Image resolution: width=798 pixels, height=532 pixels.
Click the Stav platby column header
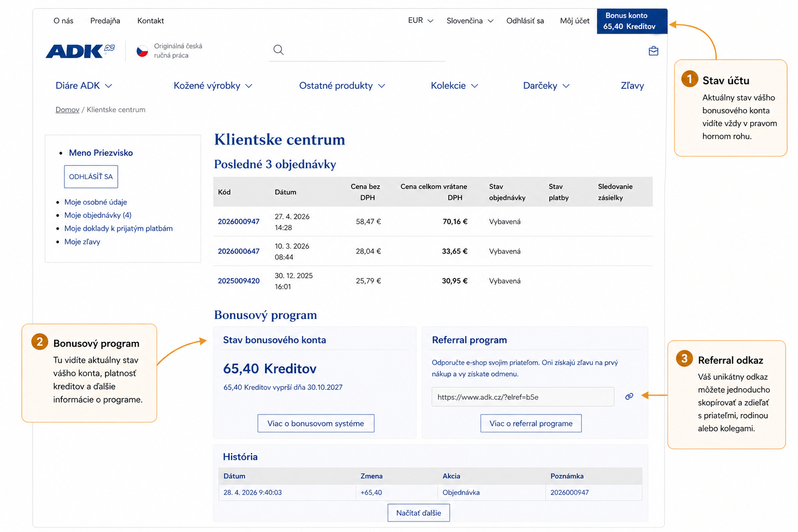(558, 192)
